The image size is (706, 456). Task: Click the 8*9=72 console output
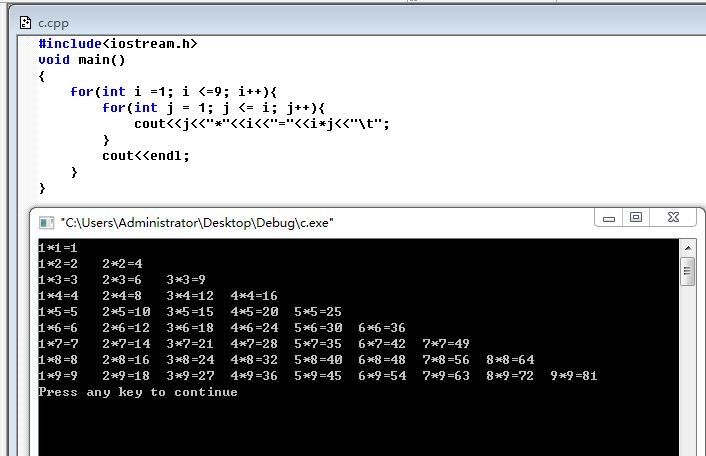pyautogui.click(x=510, y=375)
